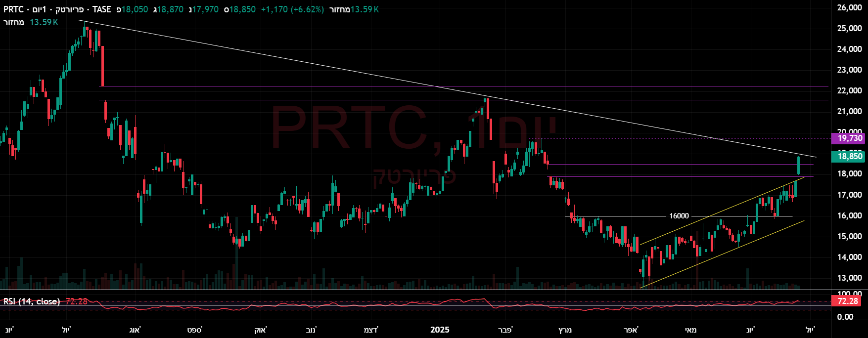Click 22,000 on the price axis
The width and height of the screenshot is (868, 338).
(x=849, y=90)
